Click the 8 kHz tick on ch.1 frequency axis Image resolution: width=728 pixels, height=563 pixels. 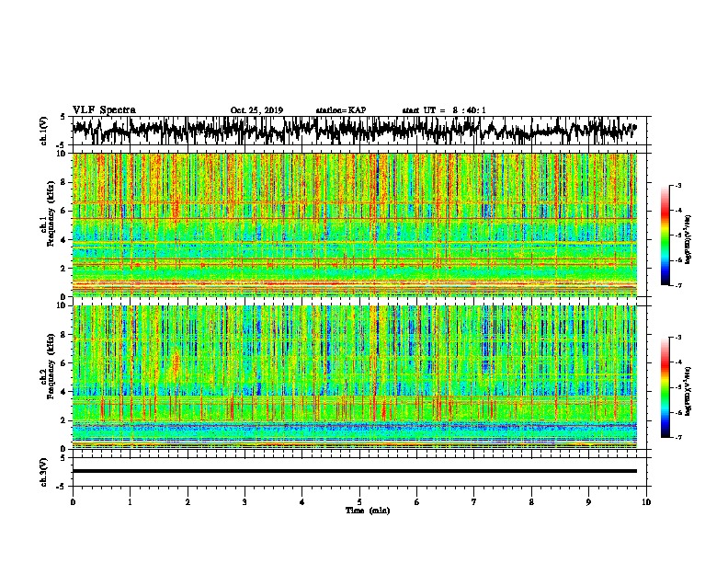[x=64, y=182]
